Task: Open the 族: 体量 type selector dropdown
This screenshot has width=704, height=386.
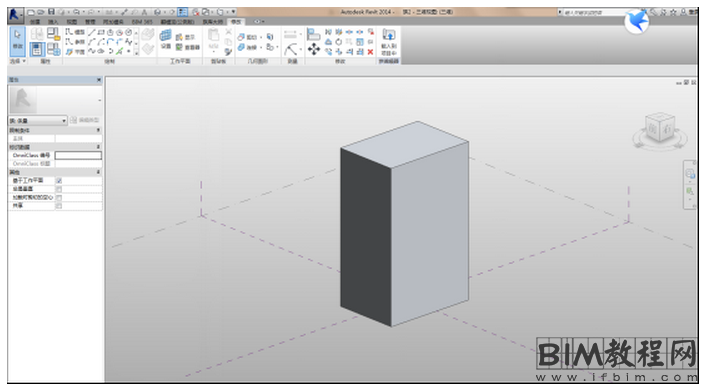Action: (x=38, y=120)
